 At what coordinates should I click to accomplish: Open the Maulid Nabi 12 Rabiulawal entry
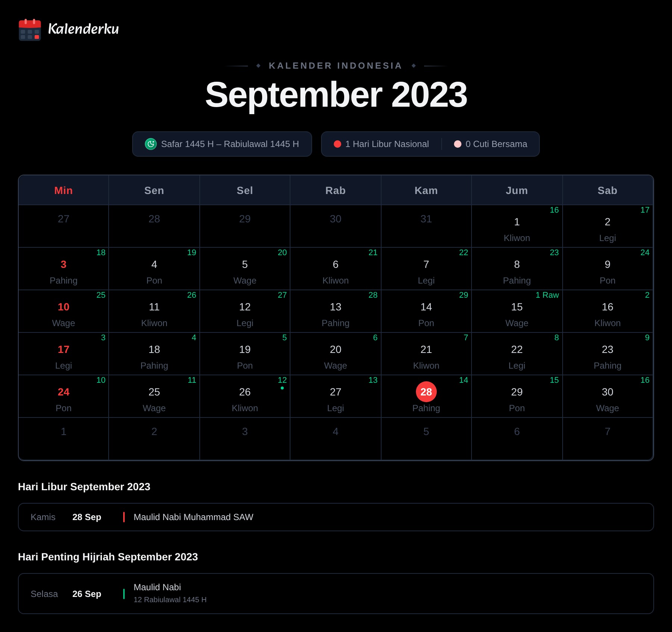[x=336, y=594]
